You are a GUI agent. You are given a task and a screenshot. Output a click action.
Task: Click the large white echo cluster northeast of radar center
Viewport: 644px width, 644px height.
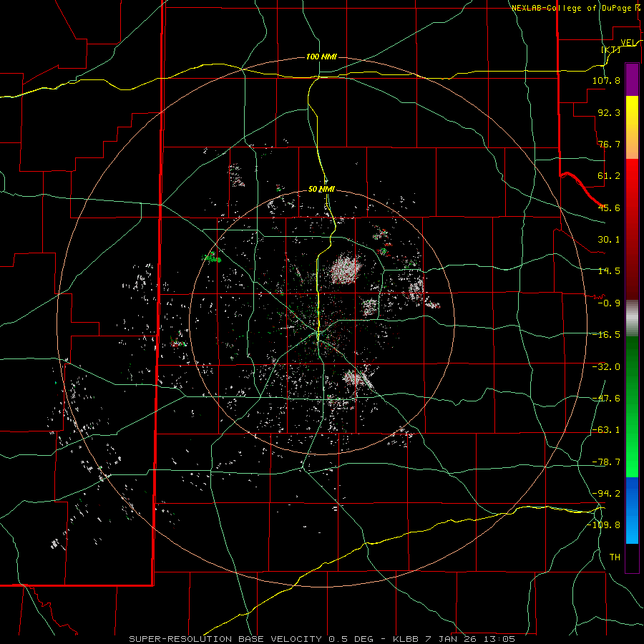point(346,269)
